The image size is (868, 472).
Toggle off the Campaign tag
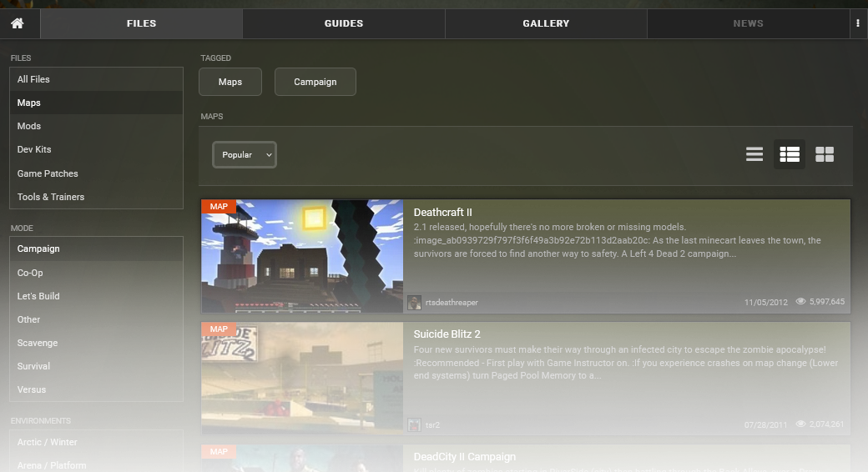tap(315, 82)
